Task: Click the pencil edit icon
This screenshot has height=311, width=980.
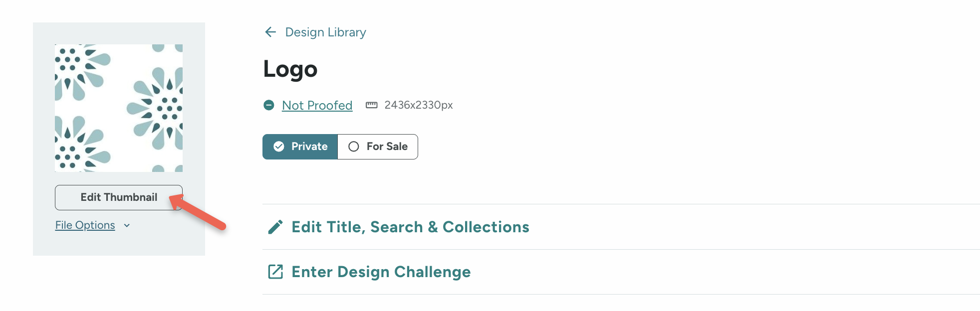Action: click(275, 227)
